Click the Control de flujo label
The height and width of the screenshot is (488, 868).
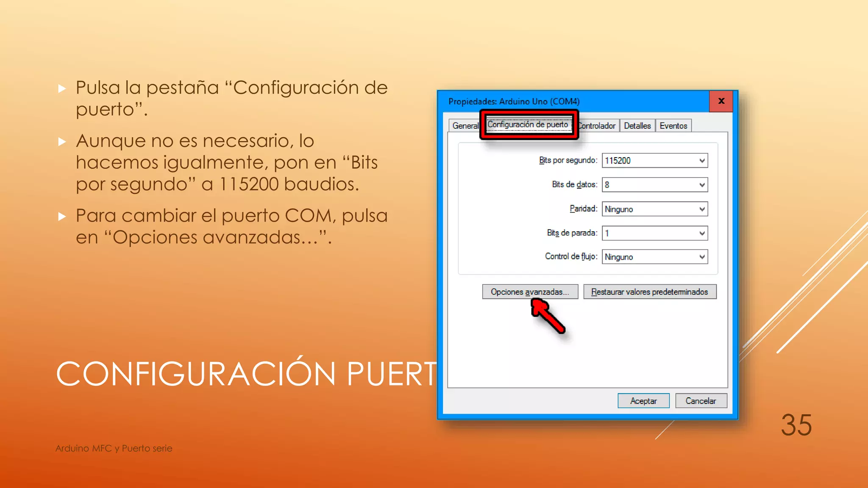571,256
